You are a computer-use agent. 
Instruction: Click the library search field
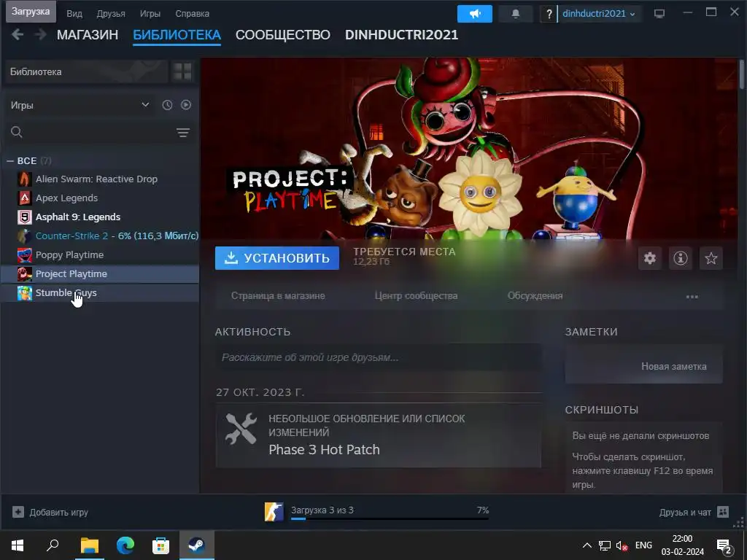98,132
